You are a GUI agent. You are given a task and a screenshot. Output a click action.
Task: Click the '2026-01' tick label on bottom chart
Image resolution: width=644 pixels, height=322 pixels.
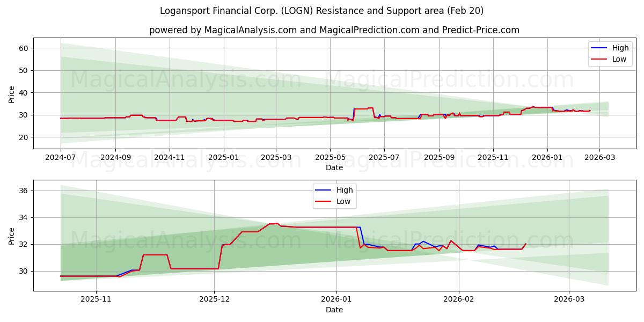(336, 299)
